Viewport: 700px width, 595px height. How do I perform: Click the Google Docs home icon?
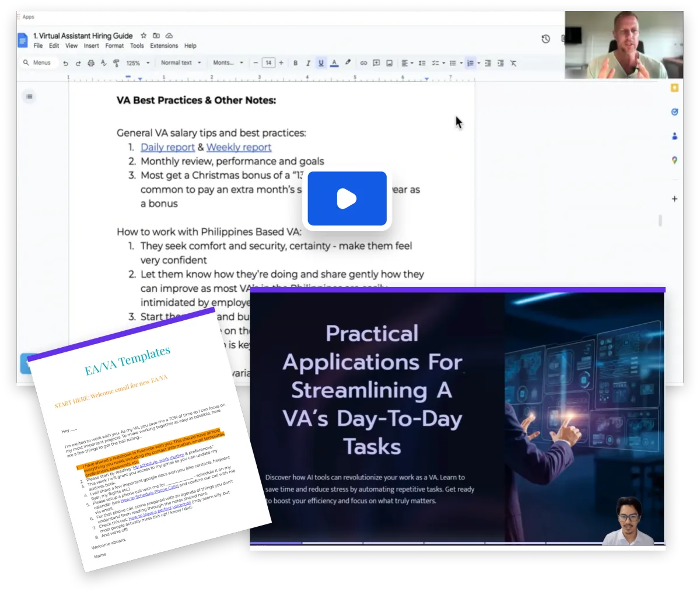(23, 40)
